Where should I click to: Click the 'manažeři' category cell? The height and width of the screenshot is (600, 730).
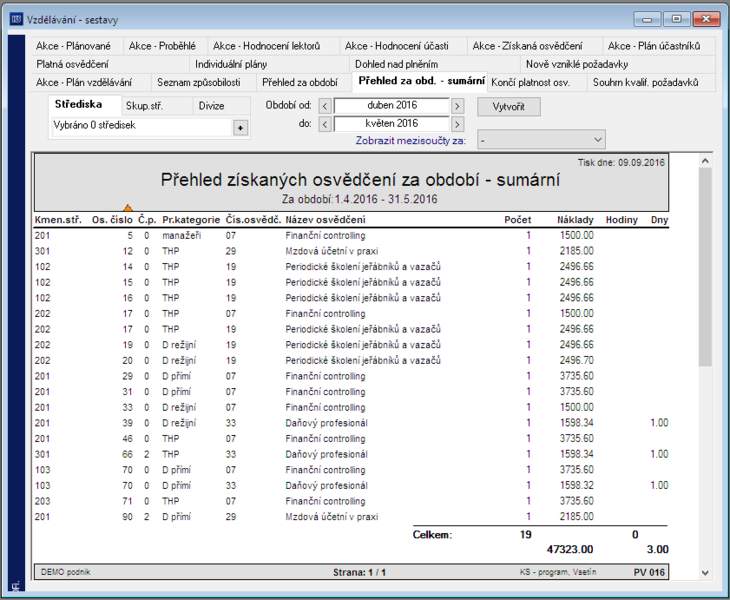point(182,236)
